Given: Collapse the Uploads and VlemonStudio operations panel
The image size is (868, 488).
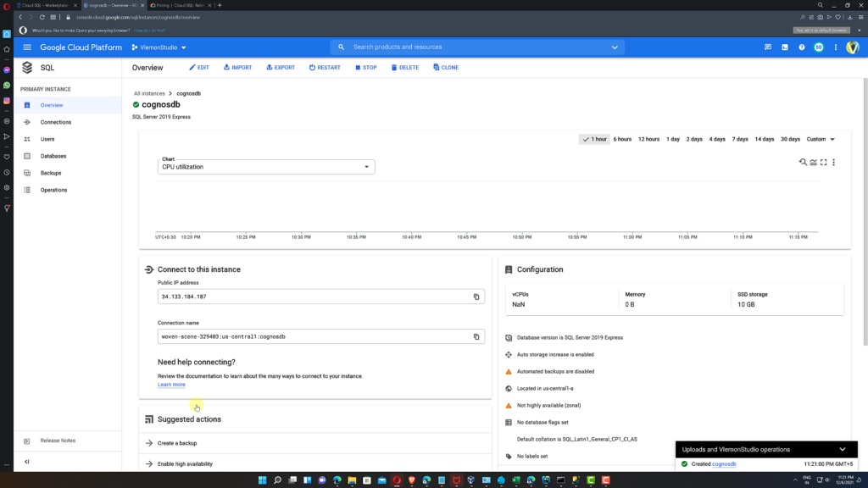Looking at the screenshot, I should coord(842,449).
